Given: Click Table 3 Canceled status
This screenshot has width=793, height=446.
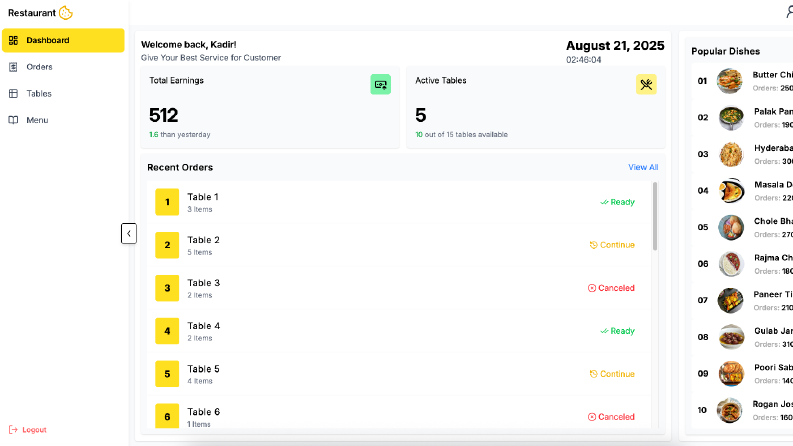Looking at the screenshot, I should click(611, 288).
